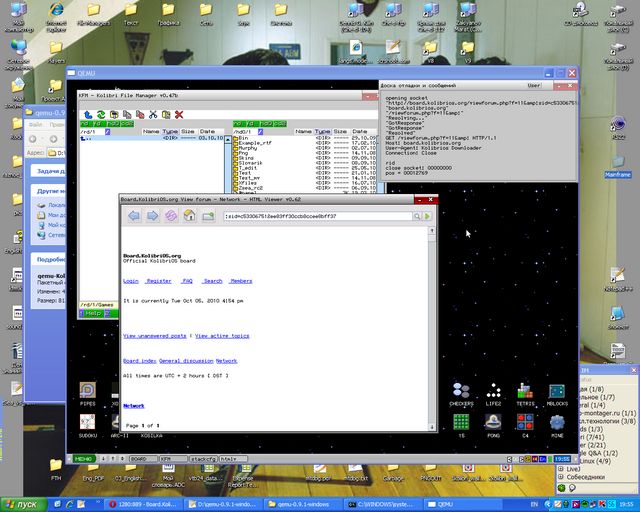
Task: Click the red X delete icon in KFM
Action: (179, 115)
